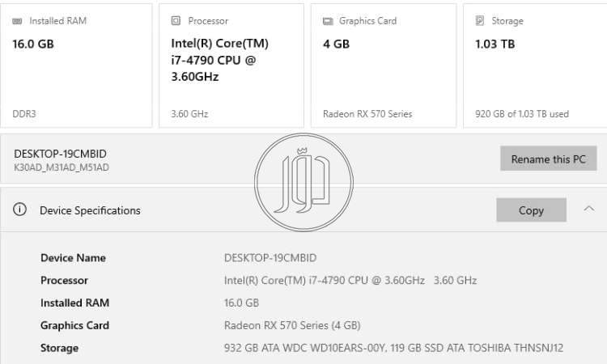Click the Storage drive icon

(479, 21)
